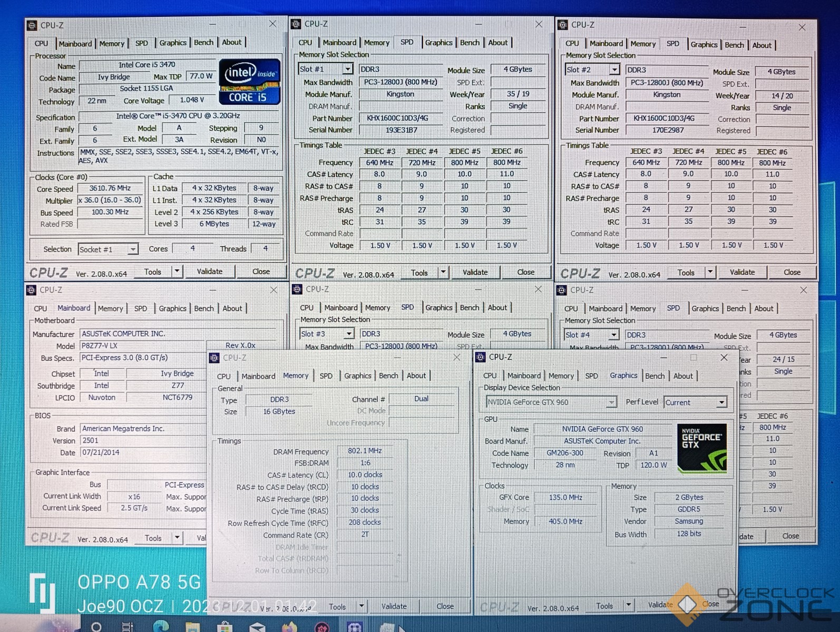The width and height of the screenshot is (840, 632).
Task: Click motherboard Model field P8Z77-V LX
Action: [x=142, y=346]
